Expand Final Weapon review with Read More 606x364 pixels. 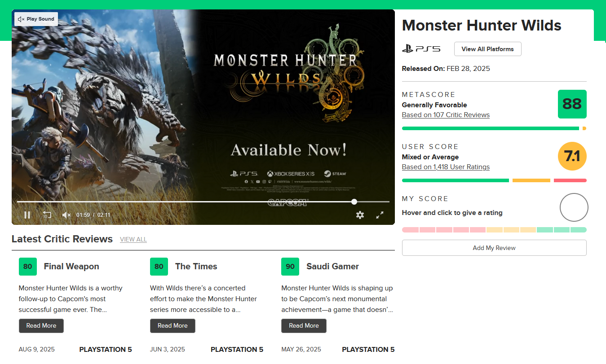coord(41,326)
